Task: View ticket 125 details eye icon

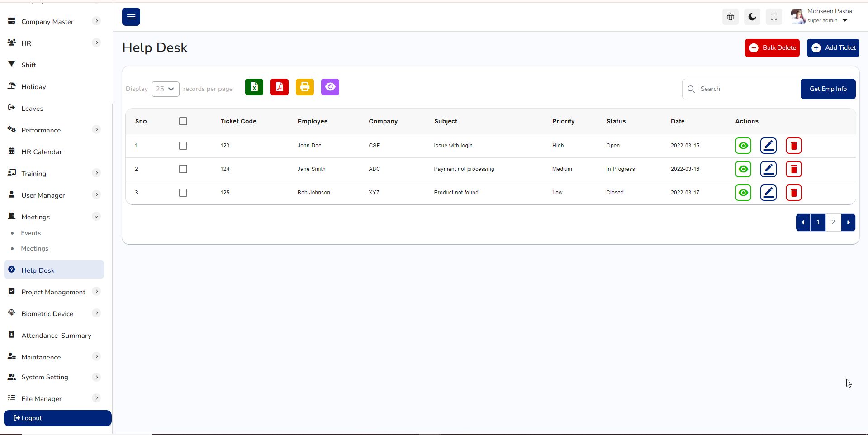Action: coord(743,193)
